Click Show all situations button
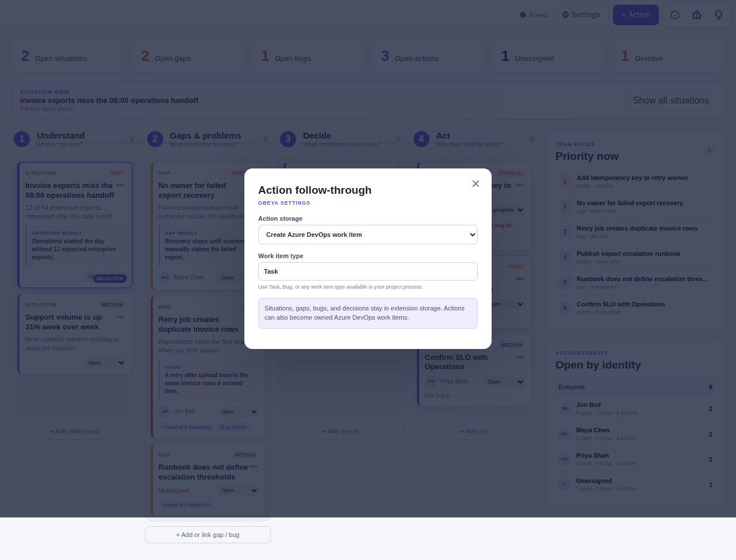This screenshot has height=560, width=736. 670,100
